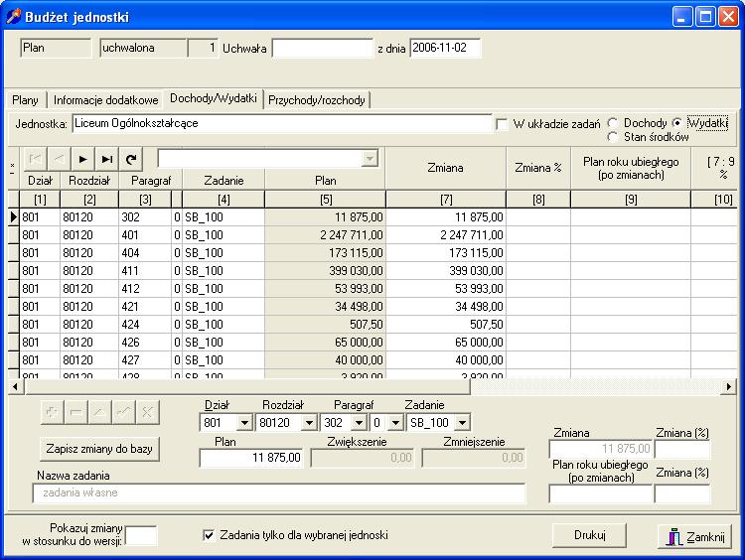This screenshot has height=560, width=745.
Task: Click the cancel edit X icon
Action: [x=147, y=412]
